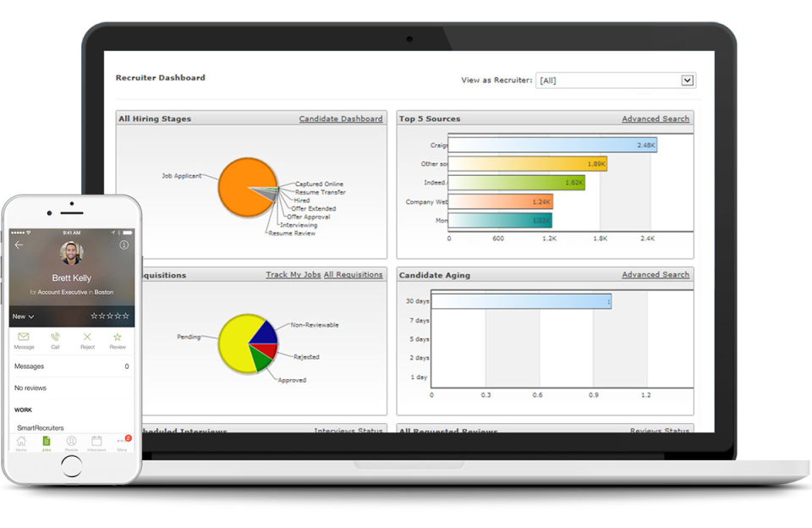Image resolution: width=812 pixels, height=528 pixels.
Task: Tap Brett Kelly's profile photo
Action: (71, 253)
